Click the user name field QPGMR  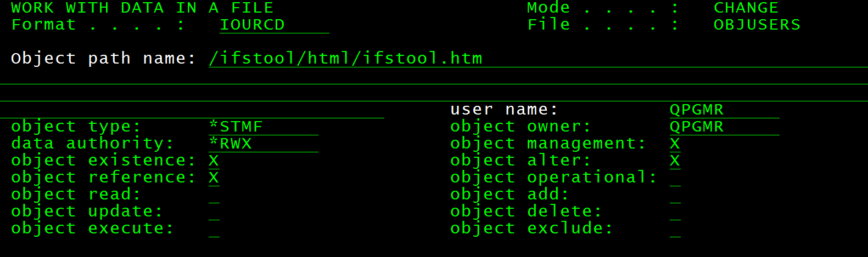pyautogui.click(x=725, y=110)
